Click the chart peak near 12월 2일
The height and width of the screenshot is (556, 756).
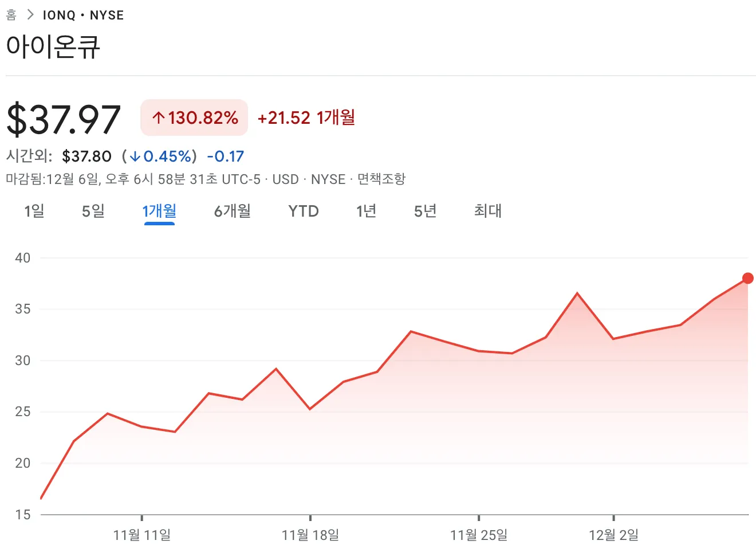(577, 293)
